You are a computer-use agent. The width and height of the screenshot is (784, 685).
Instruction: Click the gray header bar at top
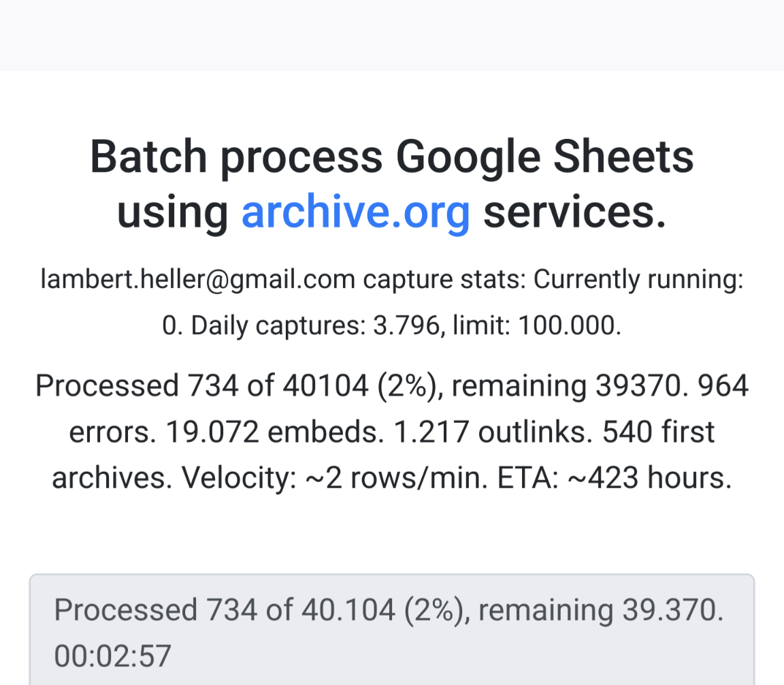pyautogui.click(x=392, y=34)
